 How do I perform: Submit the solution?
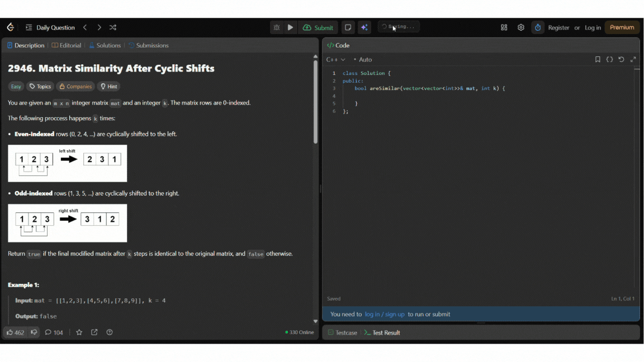(318, 27)
